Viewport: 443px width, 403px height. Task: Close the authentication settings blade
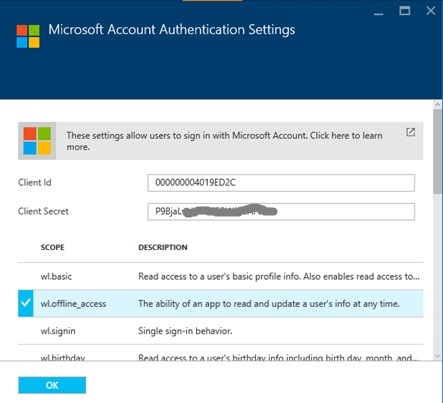(431, 11)
